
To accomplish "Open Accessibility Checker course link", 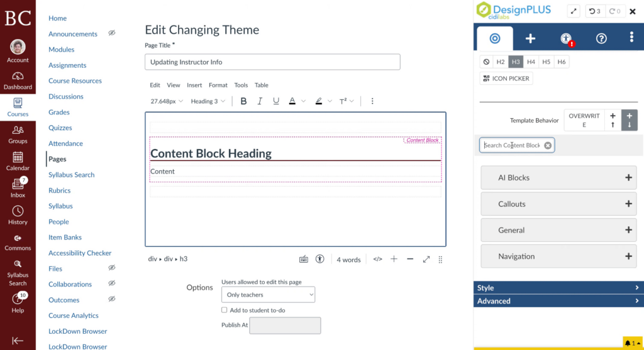I will point(80,253).
